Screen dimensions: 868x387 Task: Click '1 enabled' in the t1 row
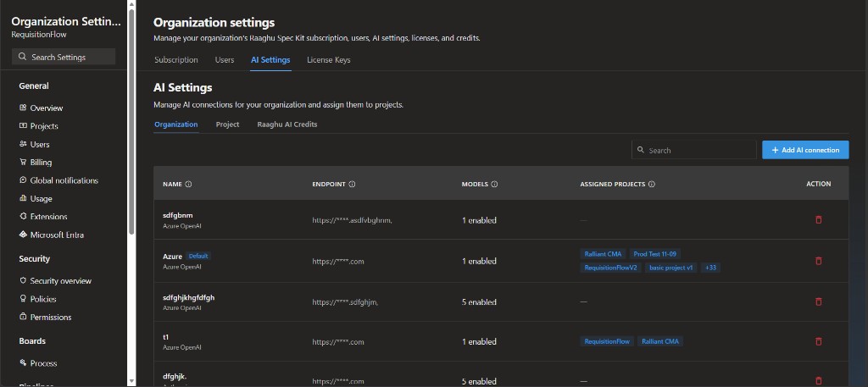tap(479, 341)
